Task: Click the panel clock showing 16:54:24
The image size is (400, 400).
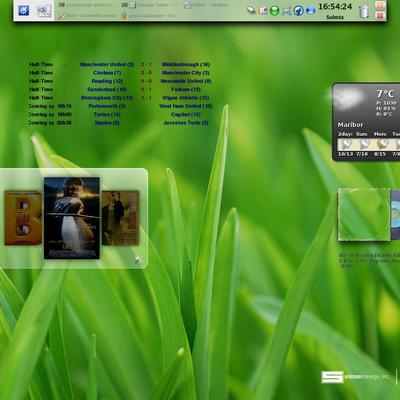Action: coord(335,7)
